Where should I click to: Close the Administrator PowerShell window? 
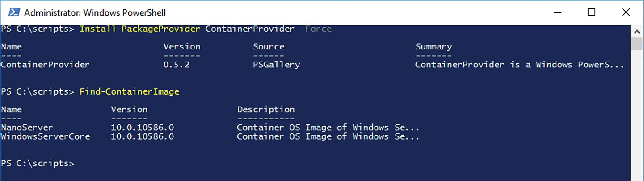[626, 12]
